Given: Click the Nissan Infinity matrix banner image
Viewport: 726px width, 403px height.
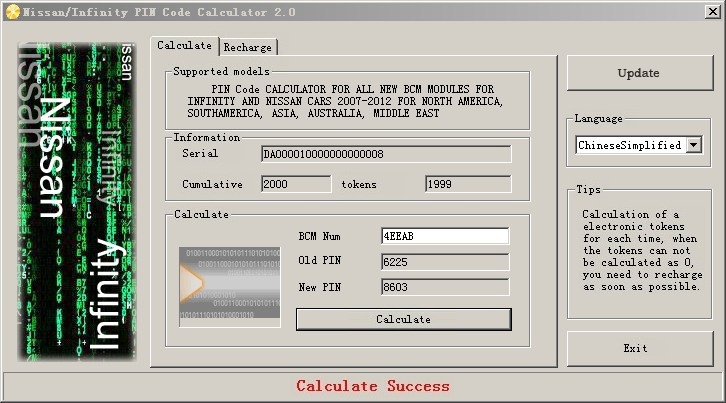Looking at the screenshot, I should point(77,202).
